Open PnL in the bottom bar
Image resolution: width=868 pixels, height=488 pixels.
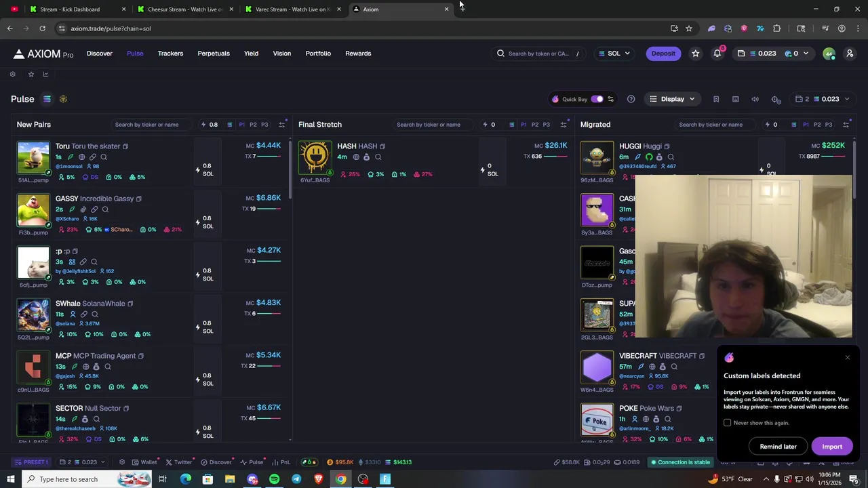[281, 462]
